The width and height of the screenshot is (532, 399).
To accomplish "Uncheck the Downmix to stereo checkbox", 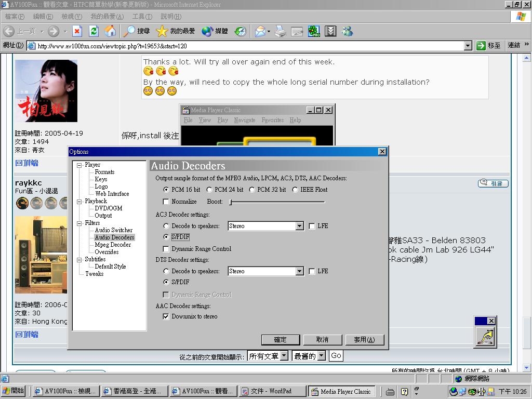I will (166, 316).
